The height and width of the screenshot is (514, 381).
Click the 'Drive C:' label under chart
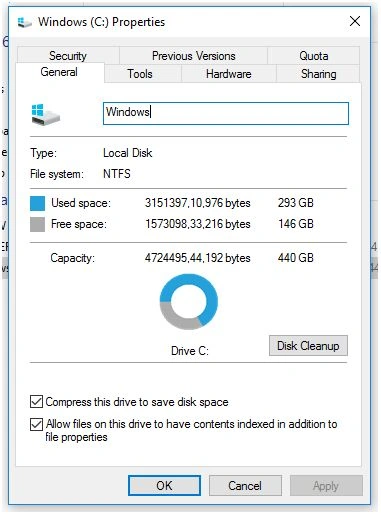point(190,351)
